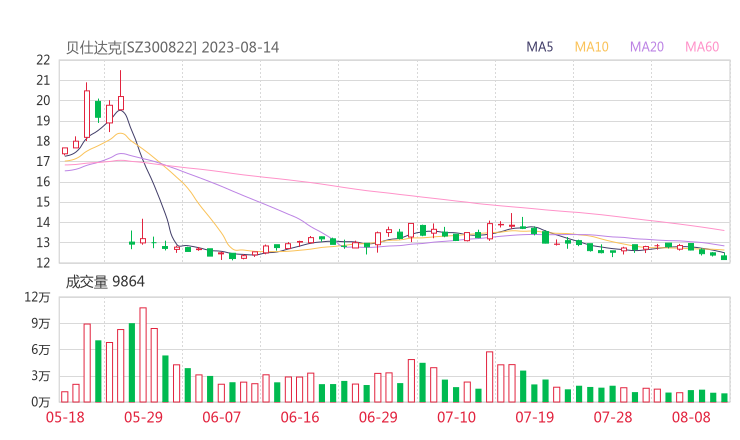Click the 9万 volume axis label
The image size is (740, 440).
tap(41, 323)
